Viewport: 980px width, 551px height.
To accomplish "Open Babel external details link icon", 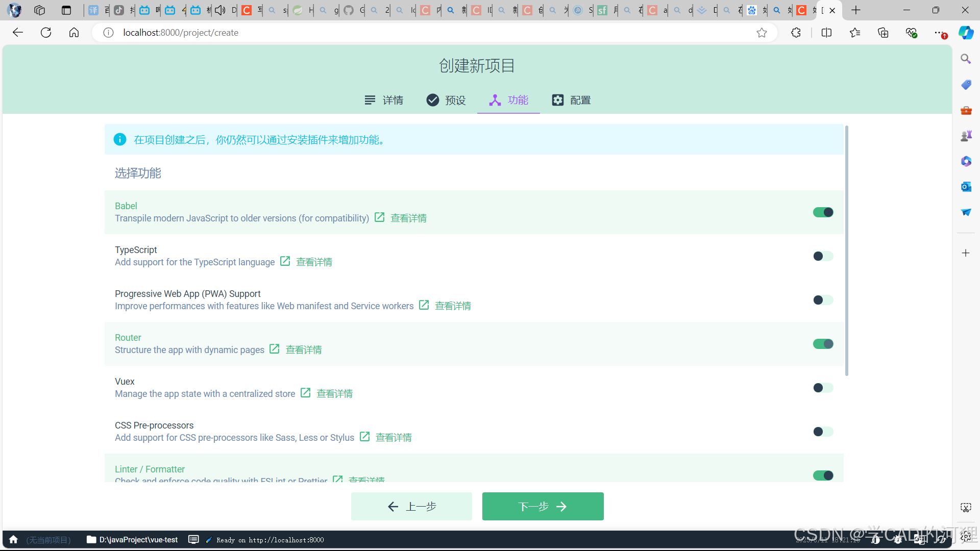I will pos(379,217).
